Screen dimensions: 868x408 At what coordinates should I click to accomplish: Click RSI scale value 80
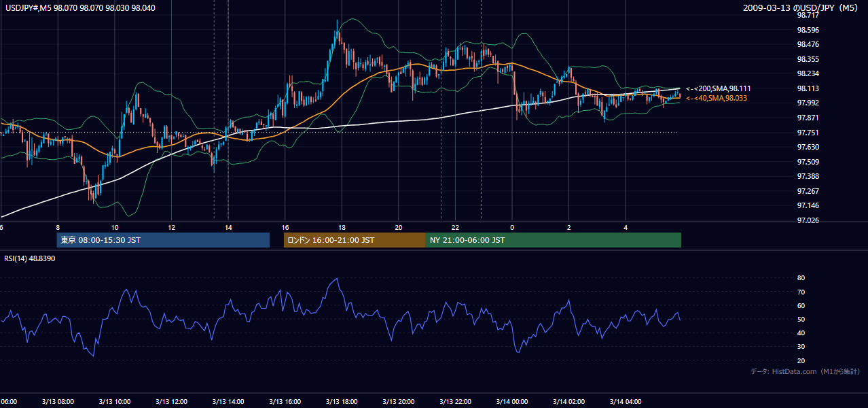801,278
